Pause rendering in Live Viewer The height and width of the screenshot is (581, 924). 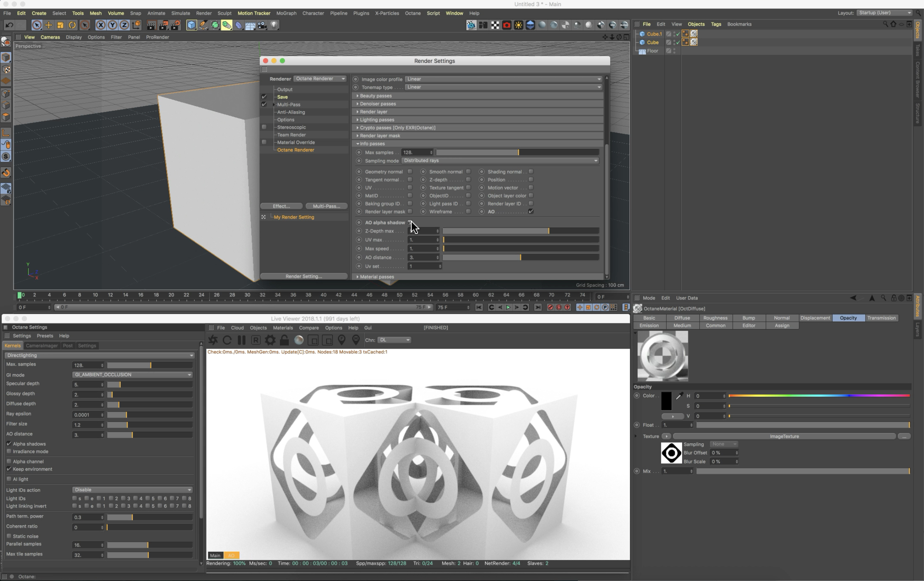click(x=242, y=340)
